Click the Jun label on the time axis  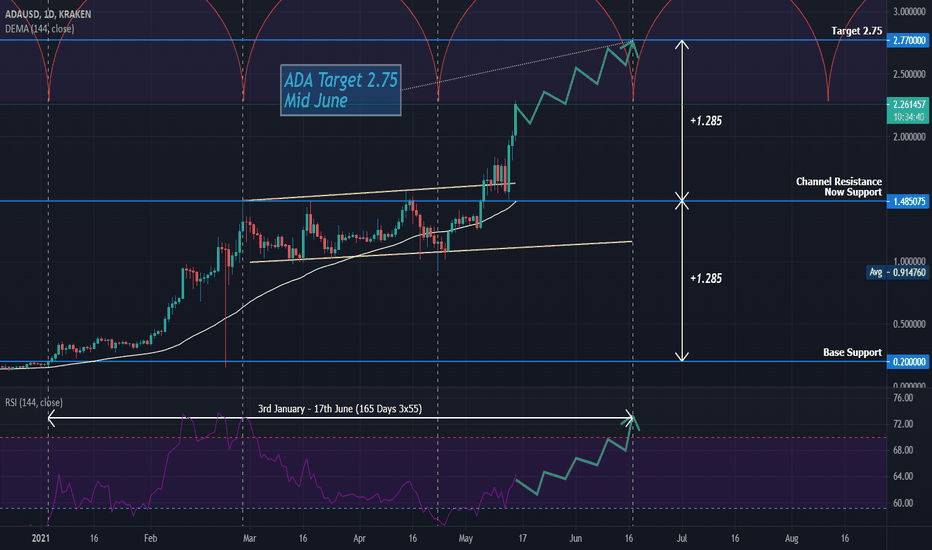575,539
